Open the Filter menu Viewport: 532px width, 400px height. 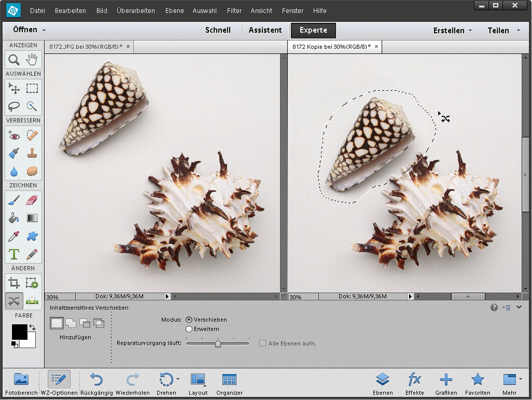(x=234, y=11)
